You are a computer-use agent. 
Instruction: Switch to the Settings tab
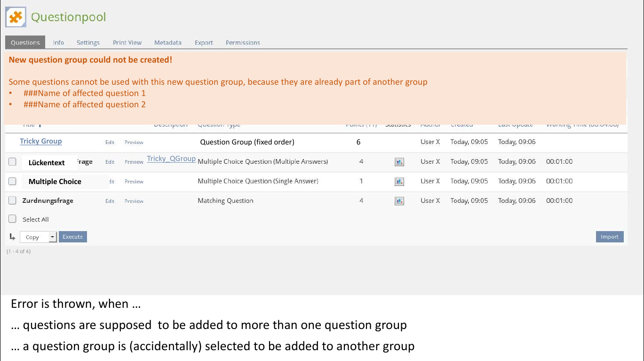[88, 42]
